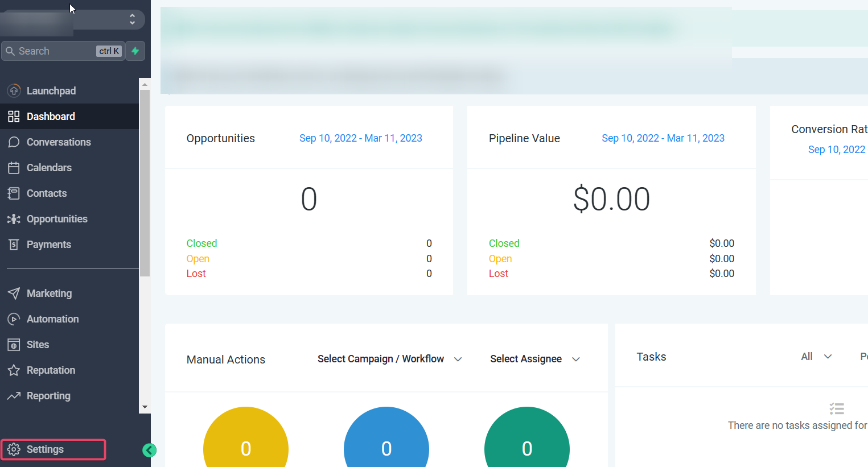Change the Pipeline Value date range
Image resolution: width=868 pixels, height=467 pixels.
(663, 138)
